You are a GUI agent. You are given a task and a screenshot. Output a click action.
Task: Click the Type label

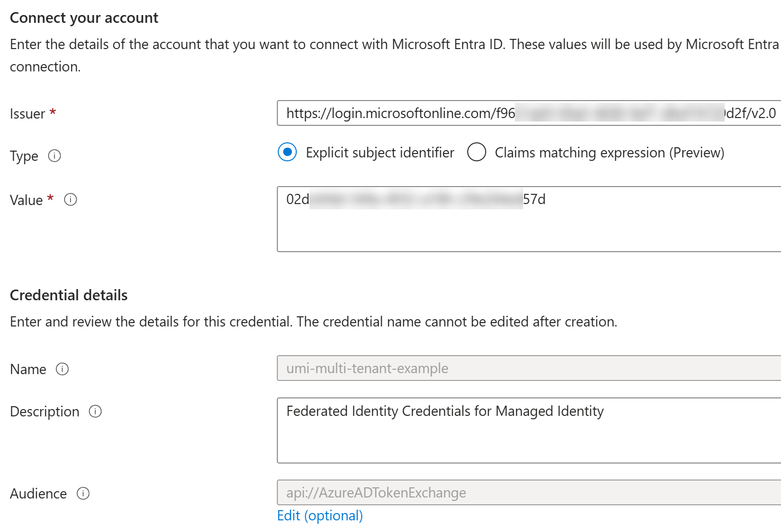(24, 156)
